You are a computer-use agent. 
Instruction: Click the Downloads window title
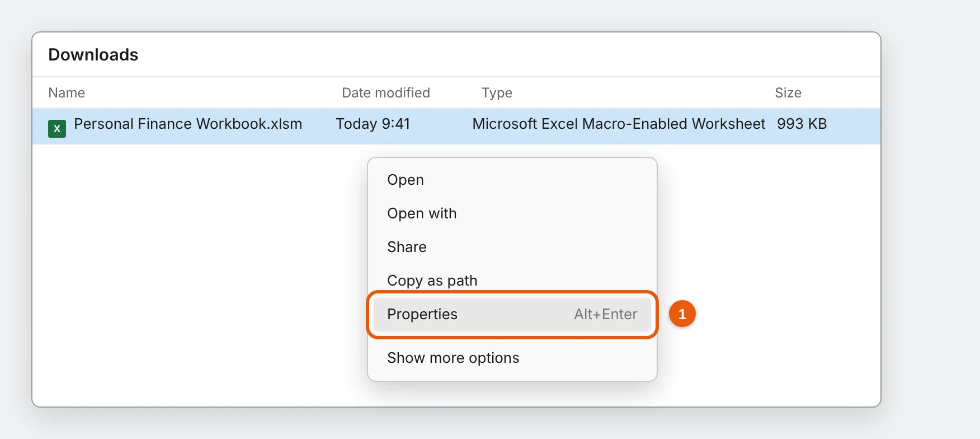tap(93, 55)
